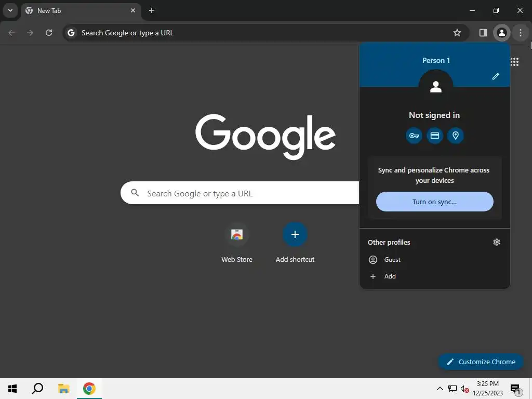Click the Google logo
This screenshot has height=399, width=532.
[x=265, y=137]
